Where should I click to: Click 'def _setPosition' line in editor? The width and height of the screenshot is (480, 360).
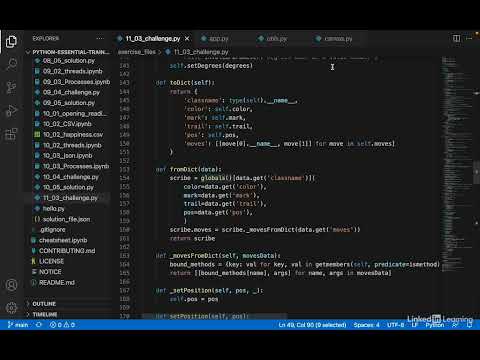pos(209,291)
